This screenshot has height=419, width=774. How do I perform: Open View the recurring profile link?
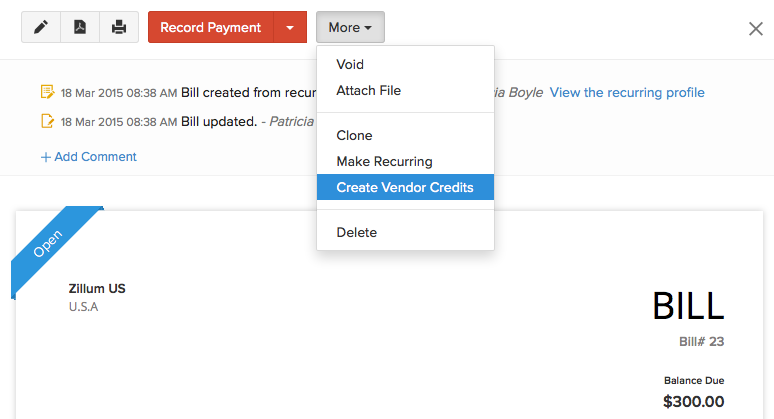pos(627,92)
